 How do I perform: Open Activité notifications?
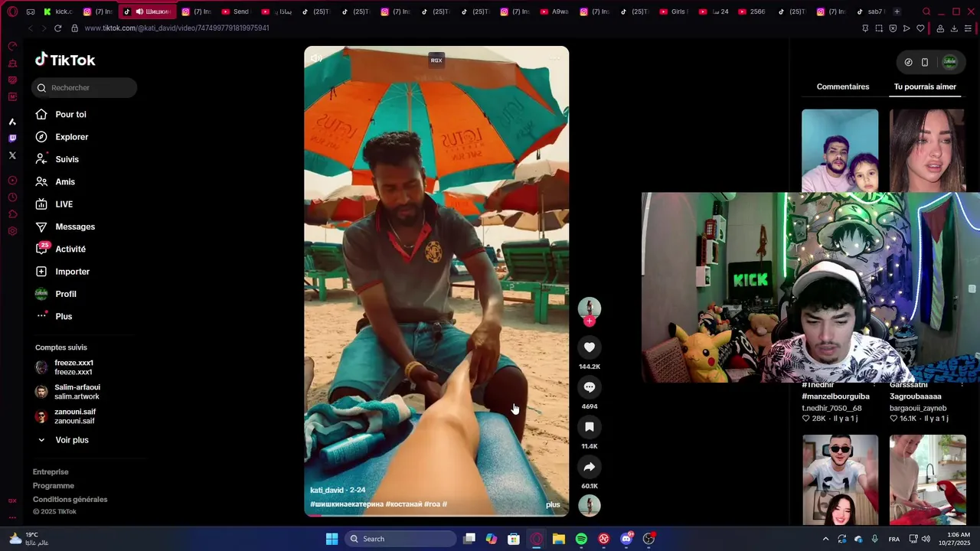coord(70,249)
